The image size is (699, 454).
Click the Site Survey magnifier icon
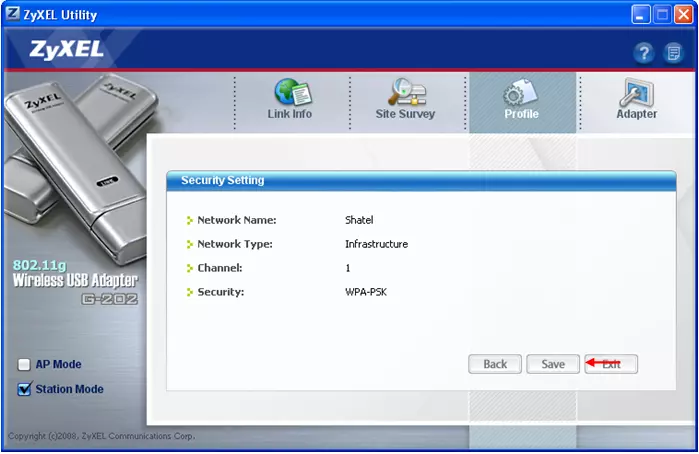pyautogui.click(x=407, y=91)
